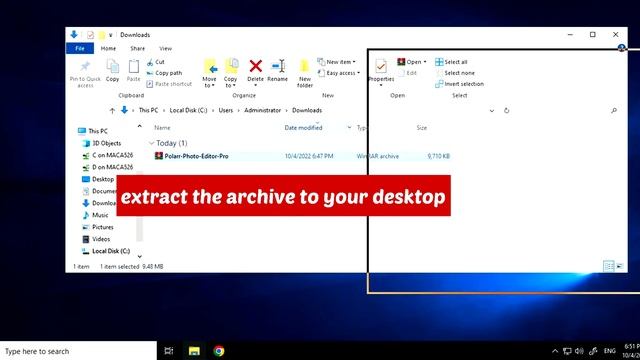Click navigation pane scroll down arrow
640x360 pixels.
[x=140, y=257]
